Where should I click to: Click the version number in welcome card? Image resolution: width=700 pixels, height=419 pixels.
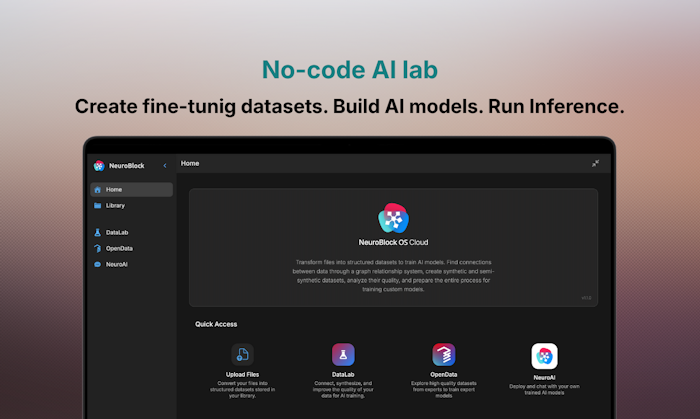click(586, 298)
